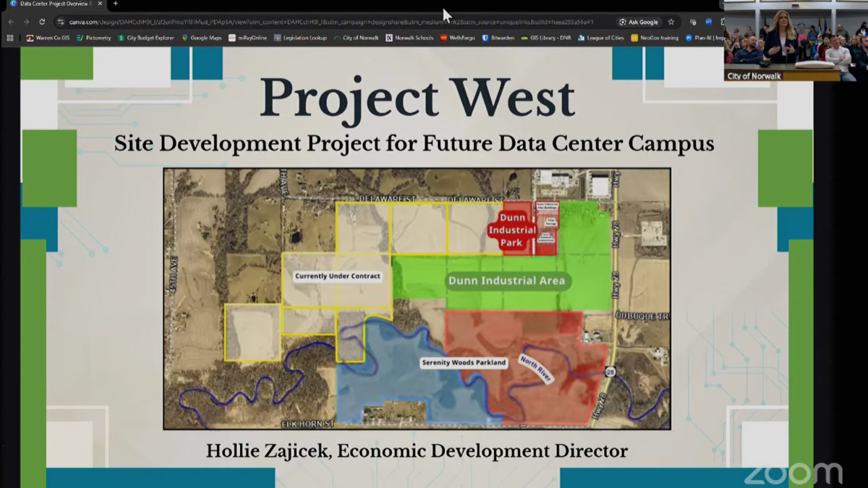This screenshot has height=488, width=868.
Task: Bookmark this page using the star icon
Action: pos(671,22)
